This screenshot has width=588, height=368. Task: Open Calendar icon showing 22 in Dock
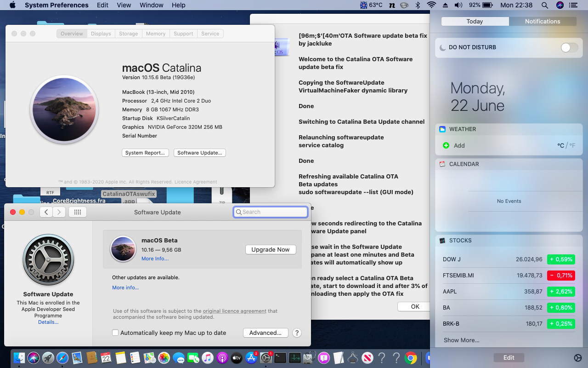[106, 357]
